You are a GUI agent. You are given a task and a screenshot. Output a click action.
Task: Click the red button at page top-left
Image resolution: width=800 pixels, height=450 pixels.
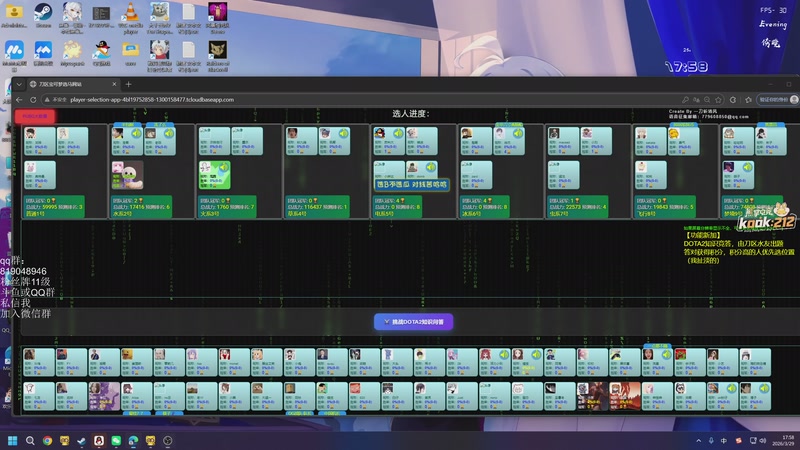point(35,116)
